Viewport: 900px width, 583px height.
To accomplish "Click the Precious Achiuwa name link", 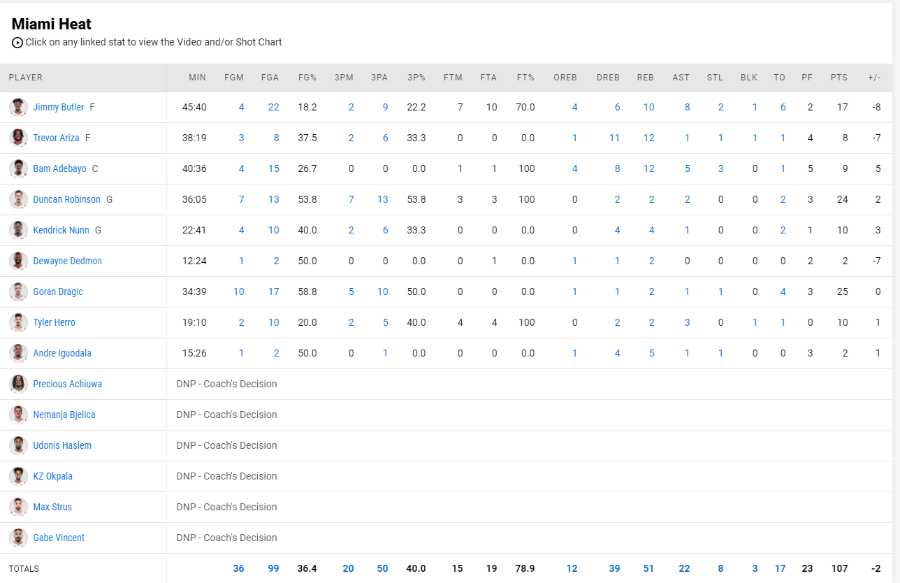I will pyautogui.click(x=68, y=384).
